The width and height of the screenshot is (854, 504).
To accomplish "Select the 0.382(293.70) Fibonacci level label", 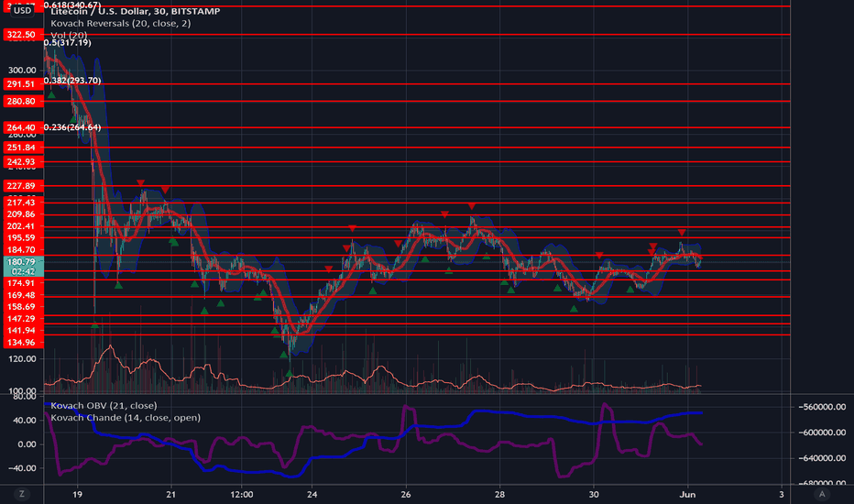I will click(x=71, y=81).
